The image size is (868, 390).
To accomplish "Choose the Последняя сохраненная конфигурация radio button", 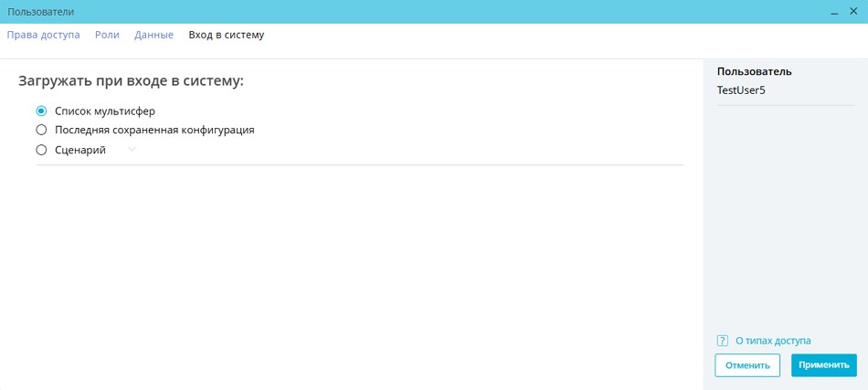I will pyautogui.click(x=41, y=130).
